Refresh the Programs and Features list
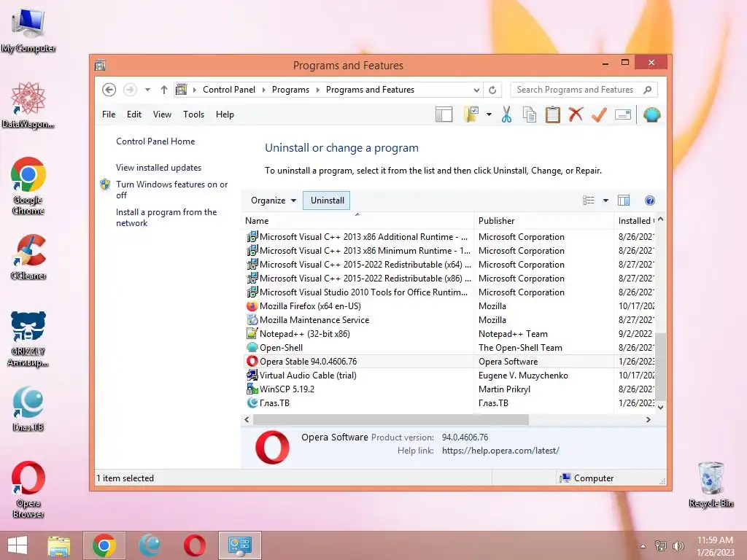The height and width of the screenshot is (560, 747). pos(492,90)
